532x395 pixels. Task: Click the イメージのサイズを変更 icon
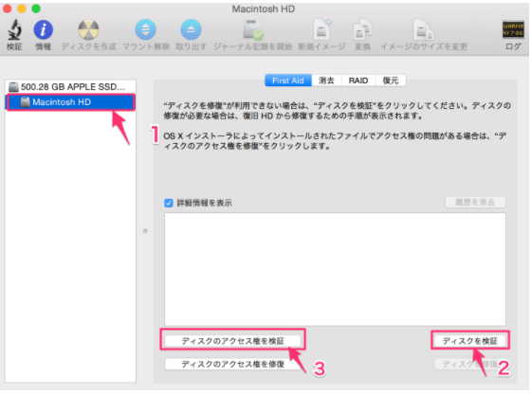424,29
